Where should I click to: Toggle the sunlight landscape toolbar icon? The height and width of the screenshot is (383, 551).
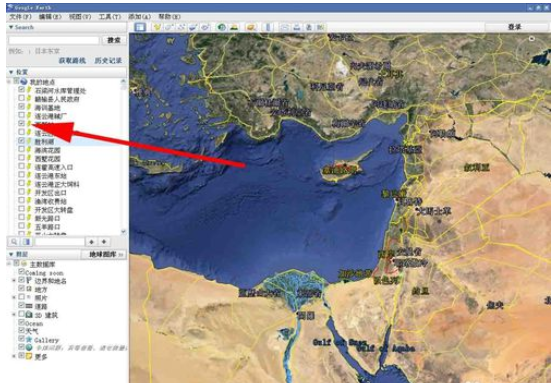[x=234, y=27]
